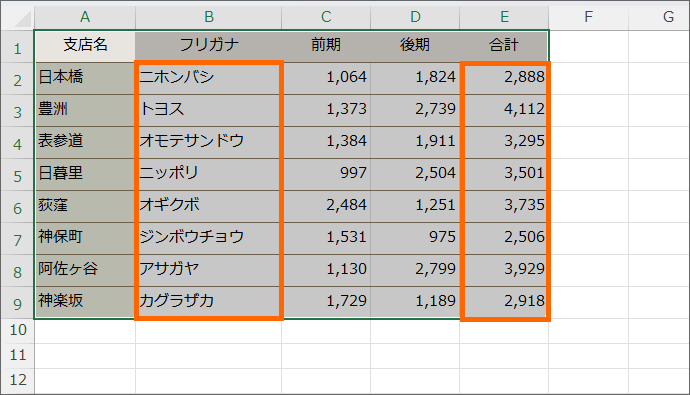This screenshot has width=690, height=395.
Task: Select row 3 header
Action: (x=18, y=111)
